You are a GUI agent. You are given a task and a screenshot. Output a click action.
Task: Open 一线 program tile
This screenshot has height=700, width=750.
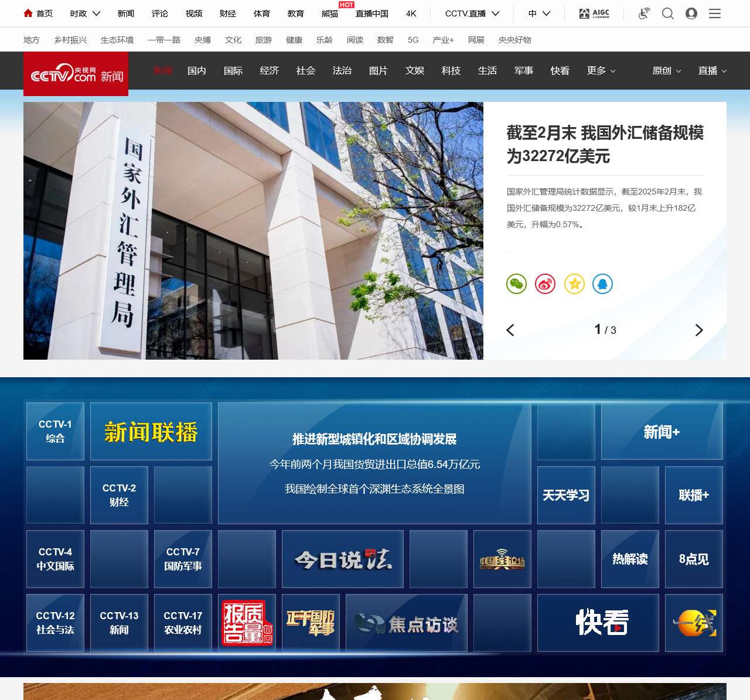tap(694, 623)
